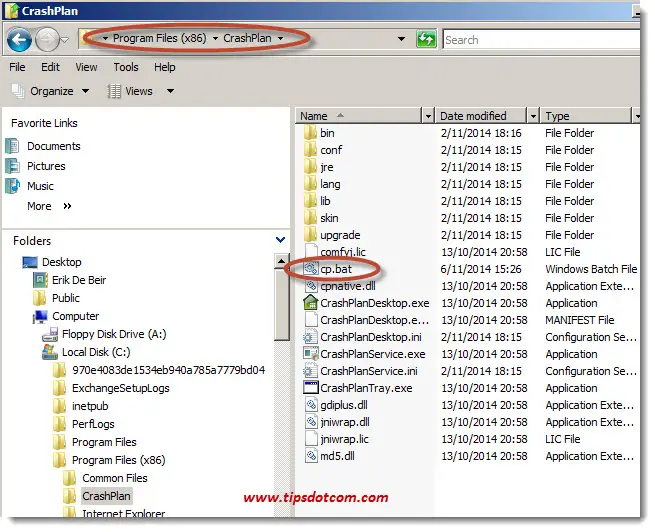Select cp.bat batch file icon

[311, 269]
